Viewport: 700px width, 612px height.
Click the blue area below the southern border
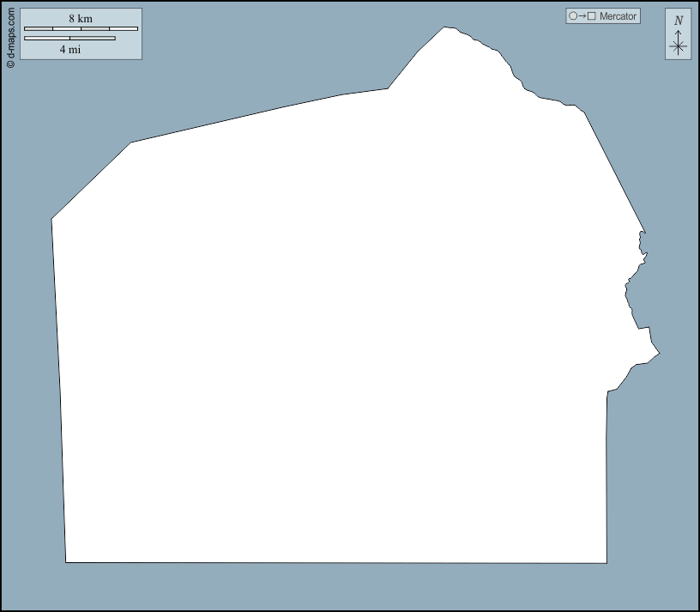click(343, 586)
